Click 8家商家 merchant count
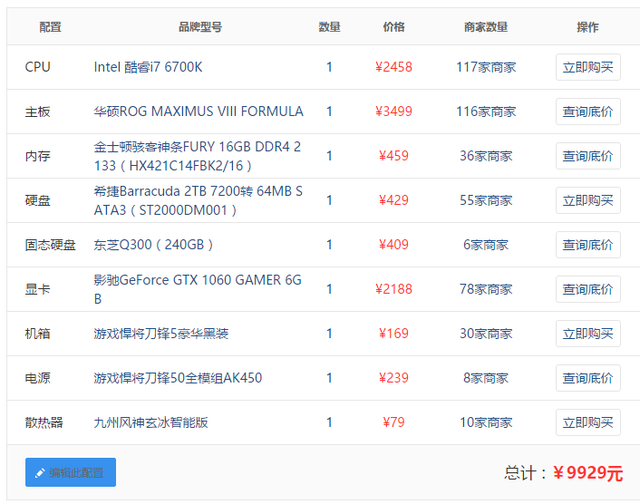640x504 pixels. 486,378
